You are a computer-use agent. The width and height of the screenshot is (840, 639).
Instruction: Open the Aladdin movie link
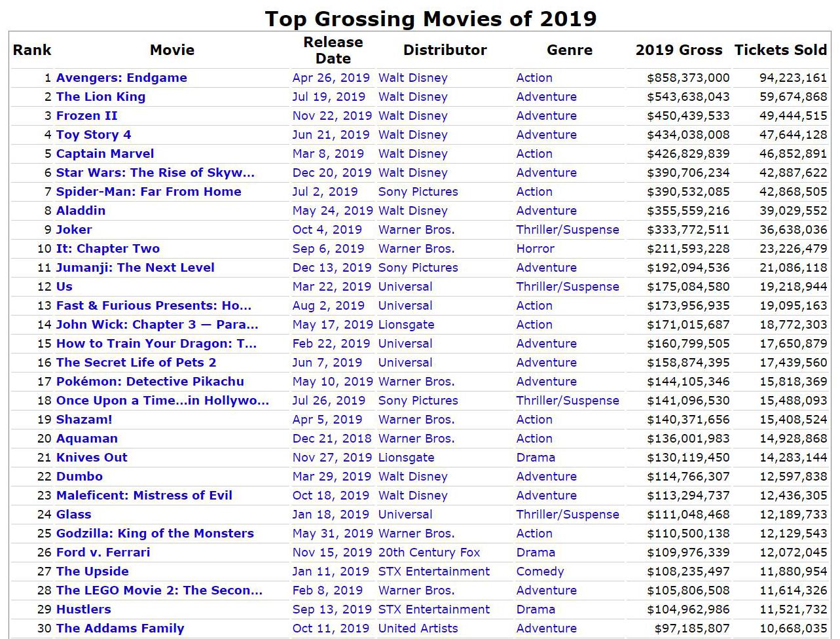pyautogui.click(x=81, y=210)
